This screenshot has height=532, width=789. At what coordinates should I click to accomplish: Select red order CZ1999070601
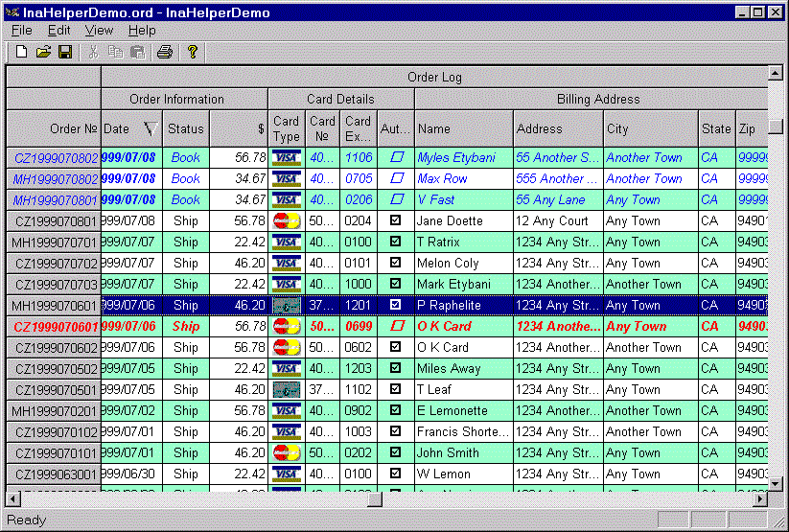point(54,327)
